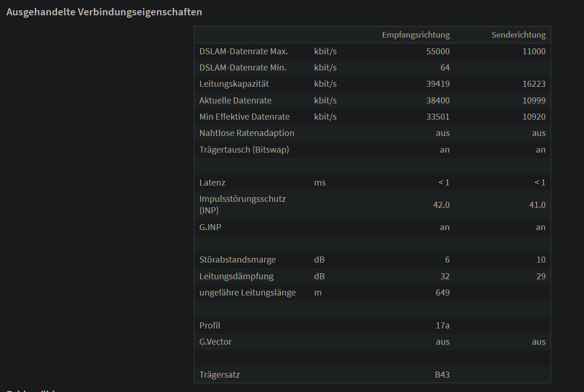Click Bitswap receive value an
The image size is (584, 392).
click(445, 150)
